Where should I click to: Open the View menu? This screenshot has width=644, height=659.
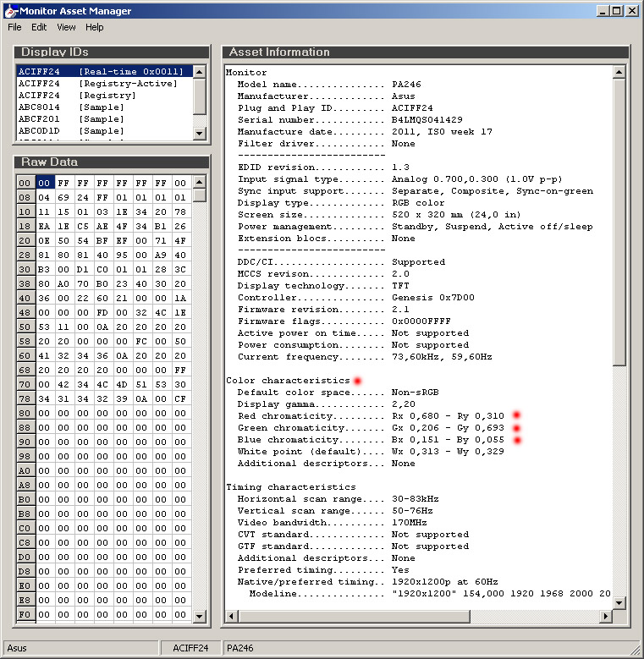(x=66, y=27)
